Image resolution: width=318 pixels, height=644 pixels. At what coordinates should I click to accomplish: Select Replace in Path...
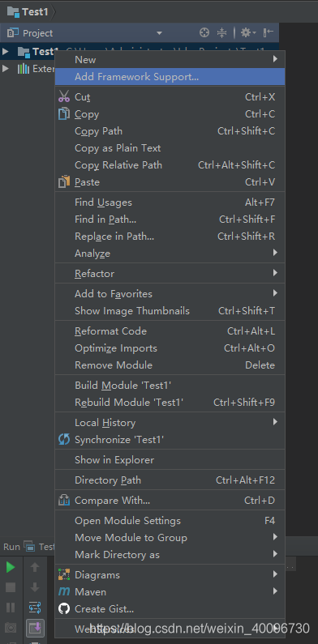pos(170,237)
